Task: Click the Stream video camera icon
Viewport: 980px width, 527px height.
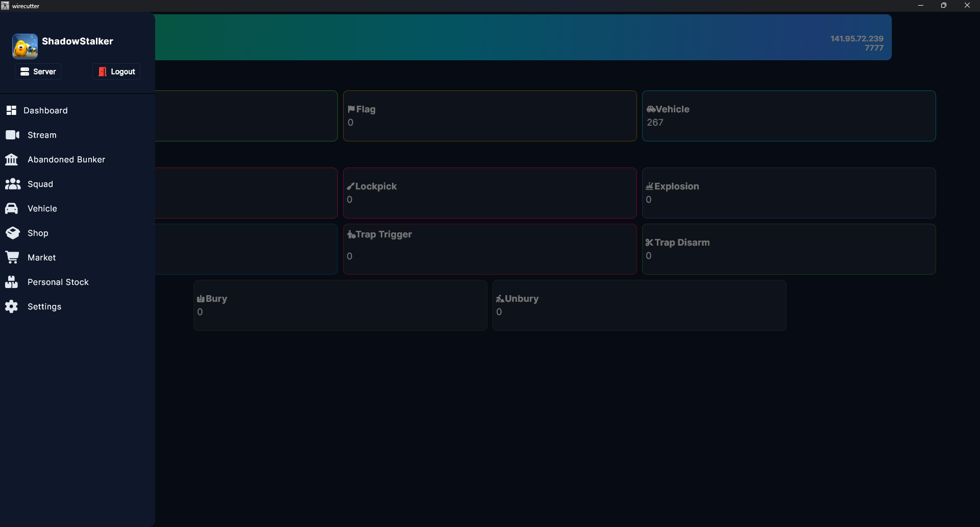Action: click(12, 135)
